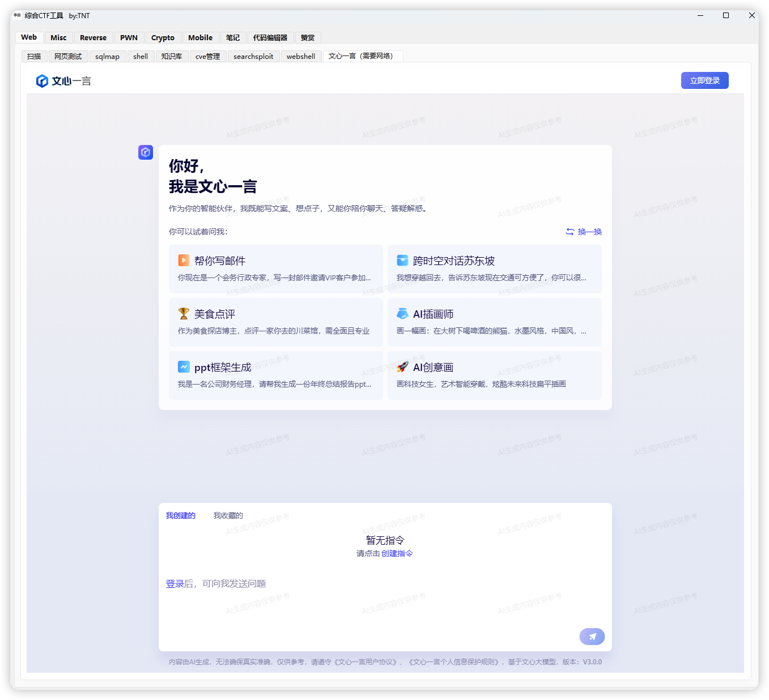The width and height of the screenshot is (769, 700).
Task: Click the rocket icon of AI创意画
Action: click(402, 366)
